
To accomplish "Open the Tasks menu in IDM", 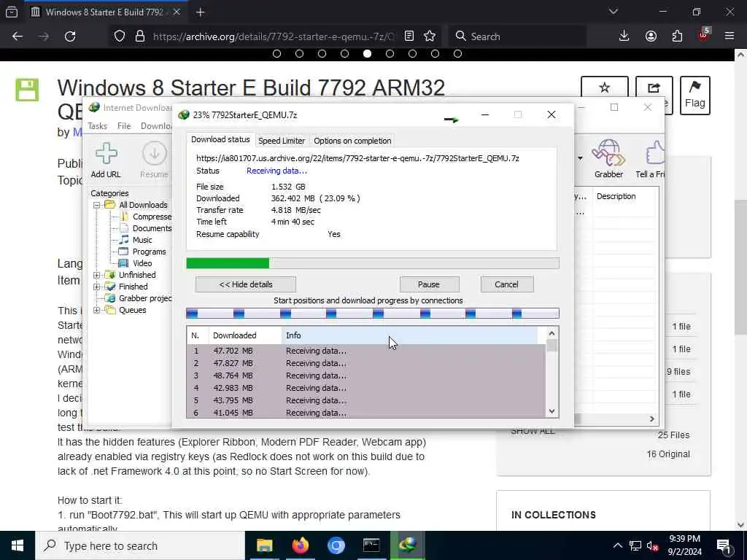I will coord(97,126).
